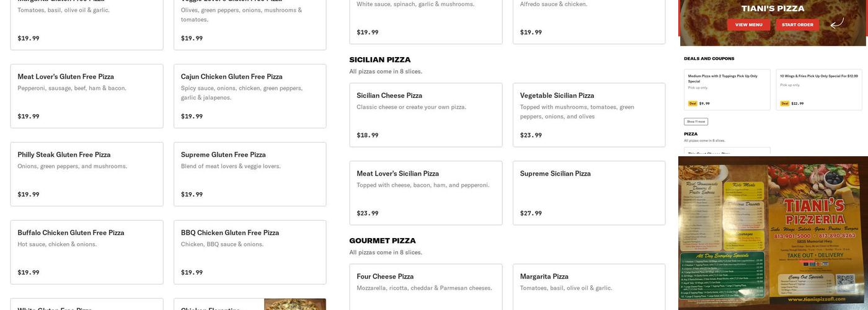The height and width of the screenshot is (310, 868).
Task: Click the yellow Deal badge priced $9.99
Action: [x=693, y=104]
